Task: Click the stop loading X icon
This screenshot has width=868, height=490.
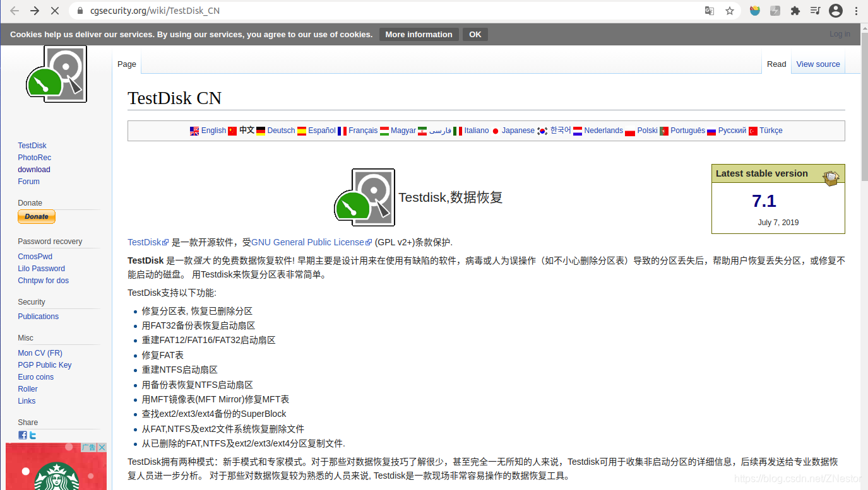Action: (56, 10)
